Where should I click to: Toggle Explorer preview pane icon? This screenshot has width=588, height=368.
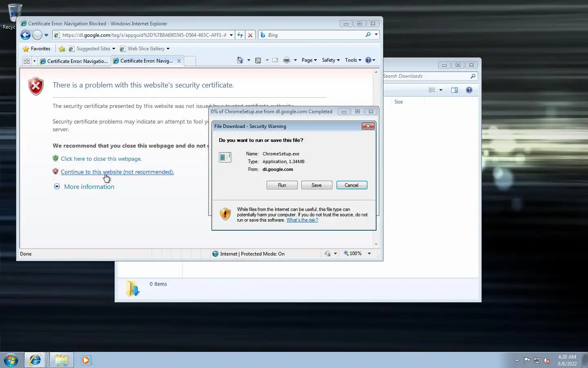click(x=454, y=90)
